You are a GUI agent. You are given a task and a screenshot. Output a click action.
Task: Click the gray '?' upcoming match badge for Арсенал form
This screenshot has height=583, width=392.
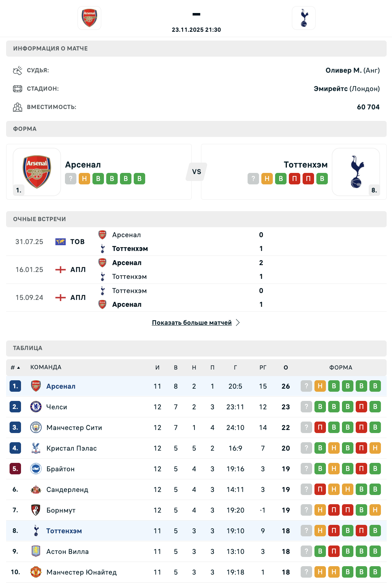coord(71,179)
